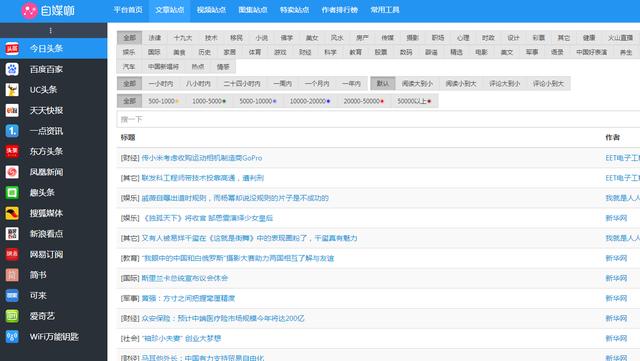Screen dimensions: 640x361
Task: Select the 500-1000 yellow dot range
Action: (163, 101)
